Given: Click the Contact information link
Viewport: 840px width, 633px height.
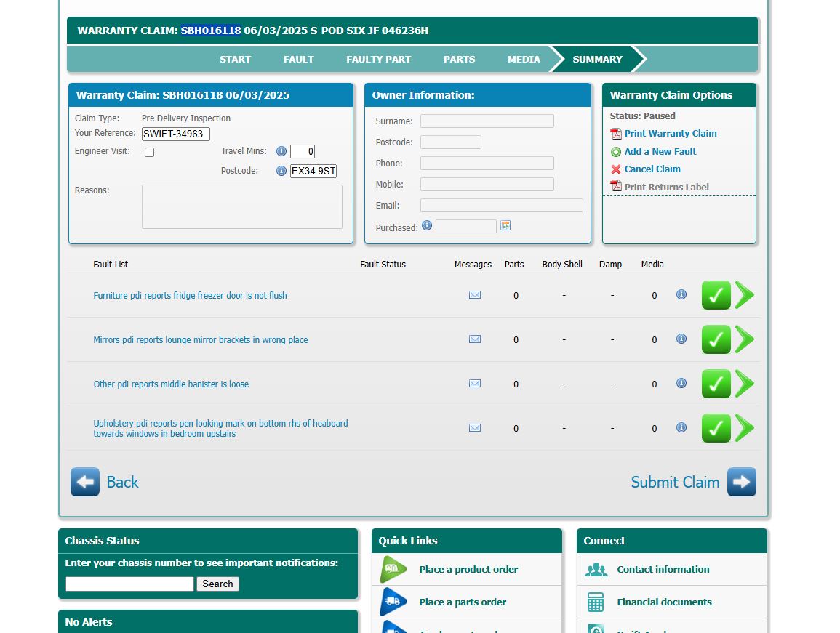Looking at the screenshot, I should pyautogui.click(x=663, y=569).
